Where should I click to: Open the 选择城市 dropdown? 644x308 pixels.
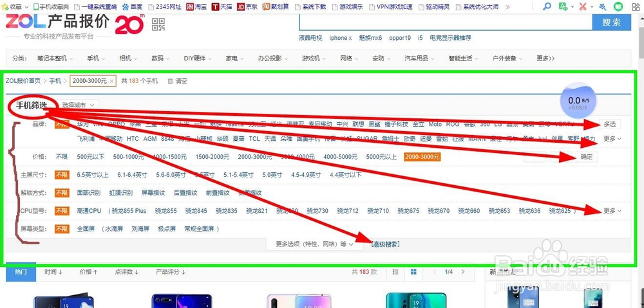[x=78, y=105]
